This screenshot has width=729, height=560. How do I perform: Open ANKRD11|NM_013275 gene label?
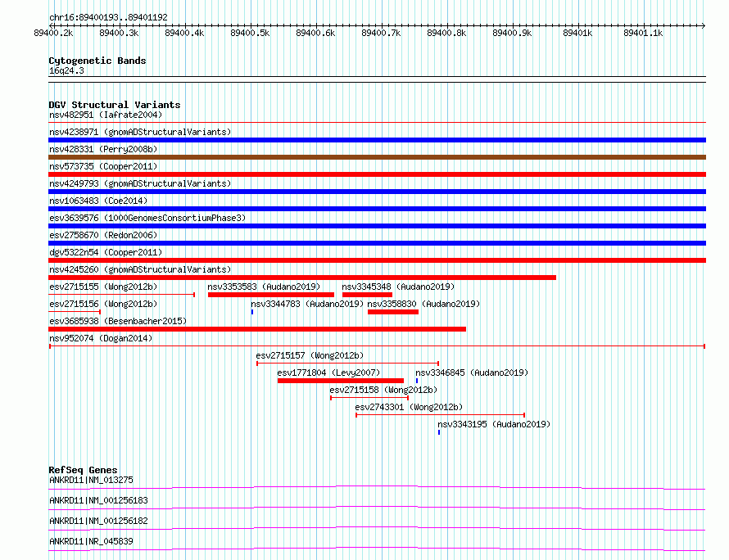click(91, 480)
